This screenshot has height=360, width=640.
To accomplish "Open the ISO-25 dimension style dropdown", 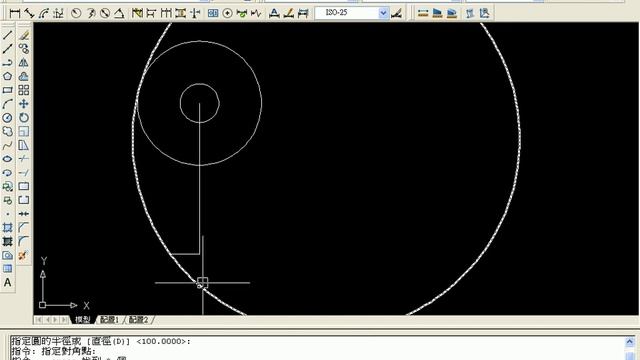I will tap(383, 13).
